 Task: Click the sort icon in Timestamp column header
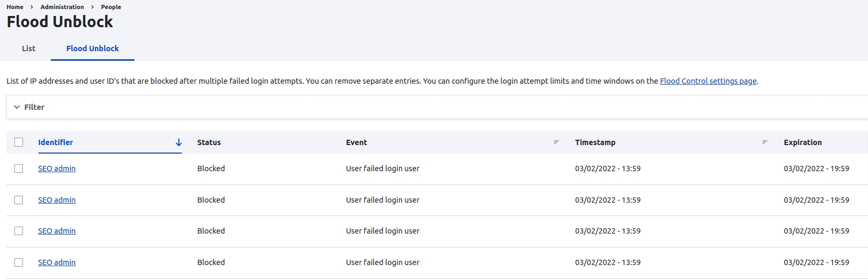tap(765, 142)
